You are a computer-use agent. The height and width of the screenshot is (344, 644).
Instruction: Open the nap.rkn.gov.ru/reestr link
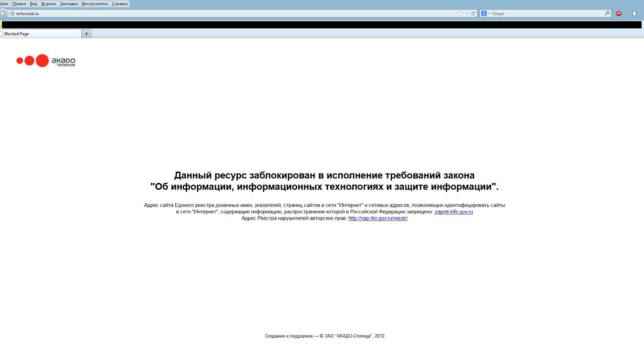(378, 218)
